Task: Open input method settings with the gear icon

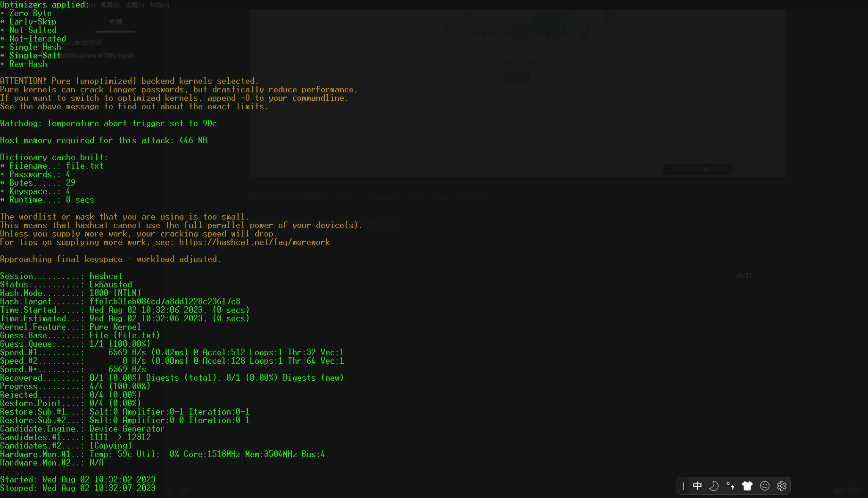Action: tap(781, 486)
